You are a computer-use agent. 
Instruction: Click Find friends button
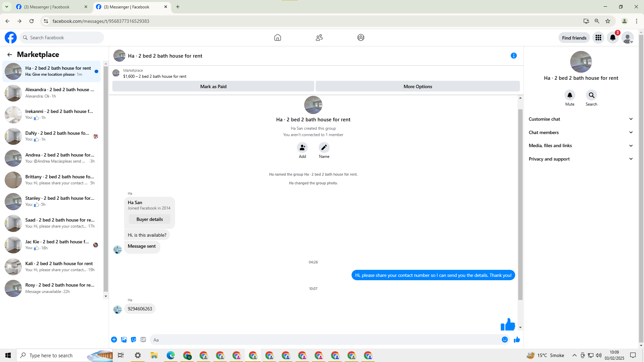point(574,38)
